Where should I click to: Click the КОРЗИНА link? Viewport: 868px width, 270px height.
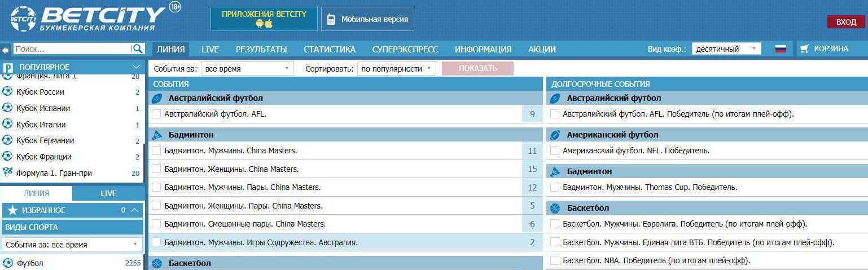831,49
